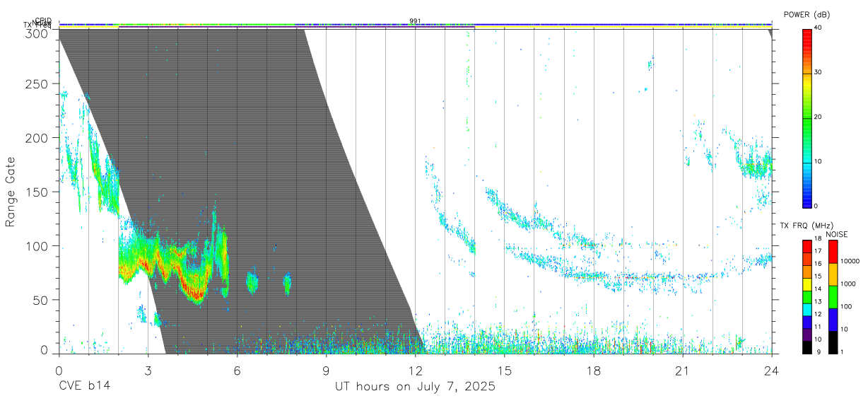The image size is (868, 401).
Task: Click the 991 CPID value above the plot
Action: pos(415,21)
